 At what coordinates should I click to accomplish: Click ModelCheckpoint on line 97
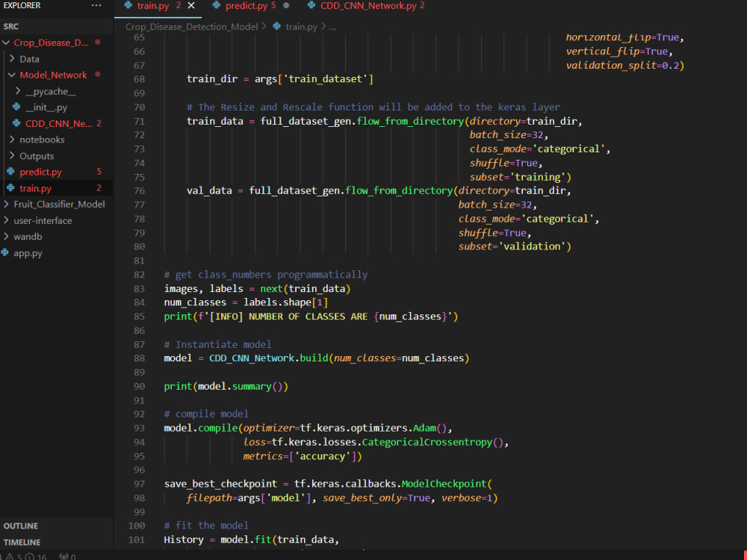click(x=444, y=484)
